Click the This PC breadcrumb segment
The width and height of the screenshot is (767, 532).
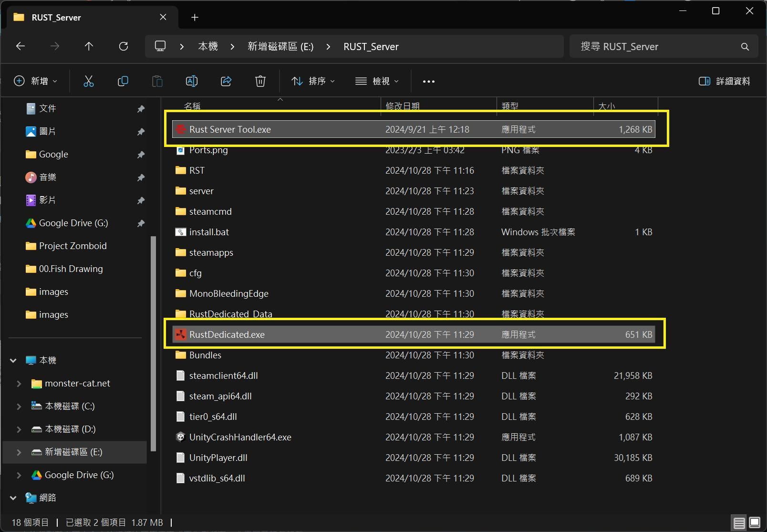click(x=208, y=46)
